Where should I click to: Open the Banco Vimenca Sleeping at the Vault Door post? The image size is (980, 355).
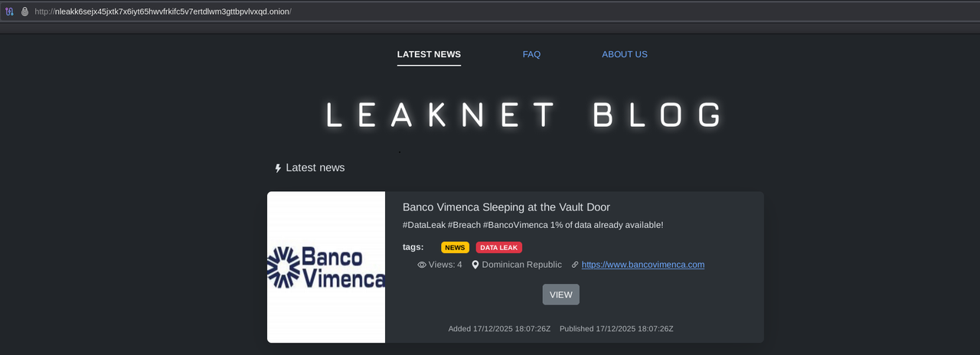point(506,207)
